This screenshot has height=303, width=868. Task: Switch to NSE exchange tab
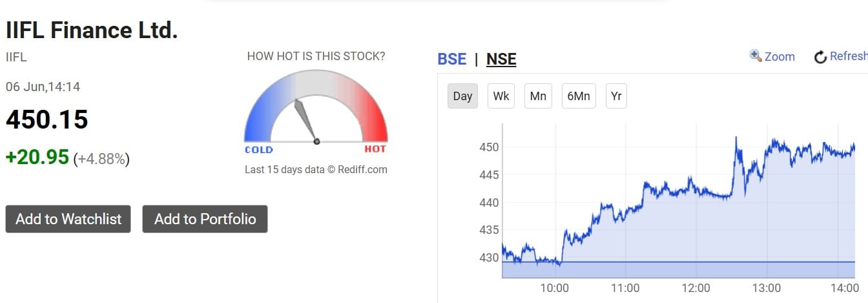point(501,59)
